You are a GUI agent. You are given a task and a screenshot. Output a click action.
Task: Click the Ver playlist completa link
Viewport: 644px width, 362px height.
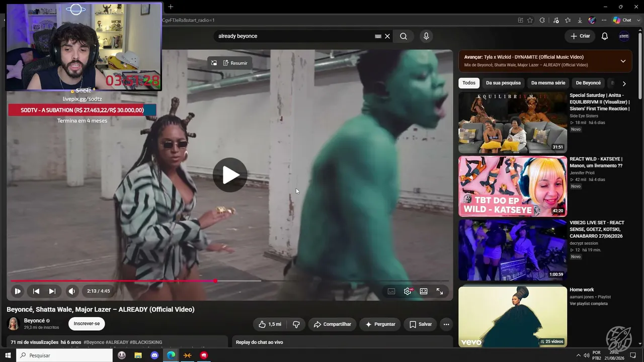589,304
